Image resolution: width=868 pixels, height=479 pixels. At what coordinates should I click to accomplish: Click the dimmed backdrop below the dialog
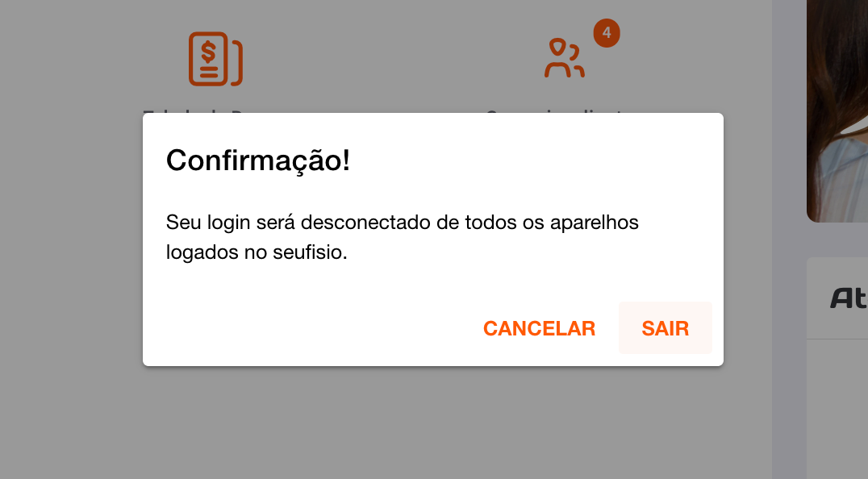click(x=433, y=423)
